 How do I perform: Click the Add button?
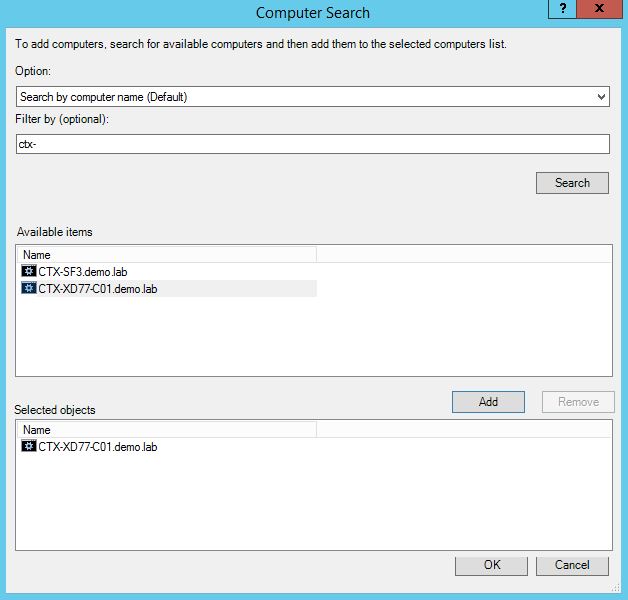coord(488,401)
